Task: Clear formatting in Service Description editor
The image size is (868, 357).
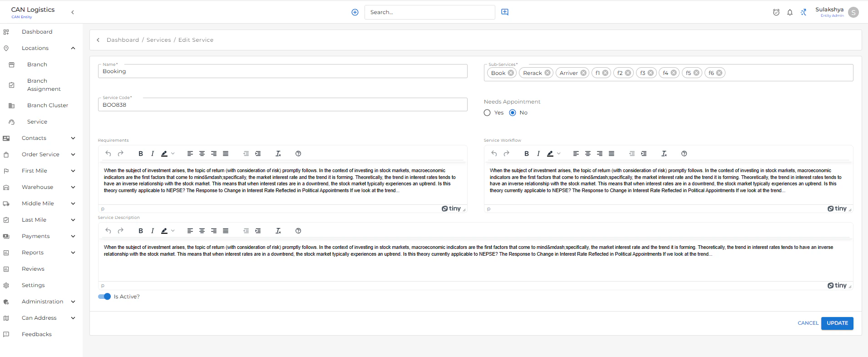Action: point(278,231)
